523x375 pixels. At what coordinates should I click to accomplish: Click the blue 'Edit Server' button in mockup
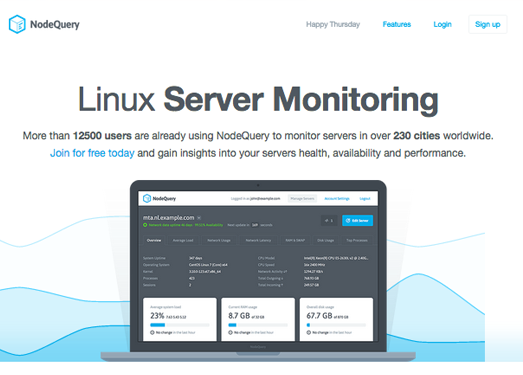(x=357, y=221)
